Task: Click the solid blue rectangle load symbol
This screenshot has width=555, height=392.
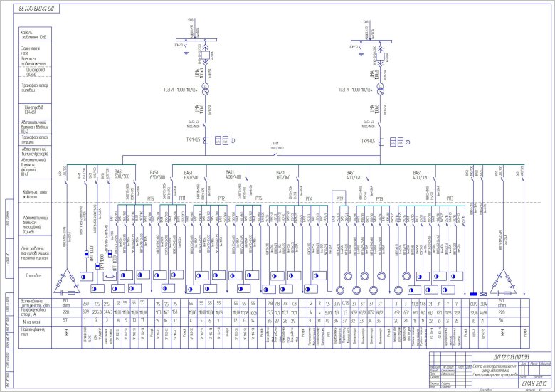Action: pyautogui.click(x=474, y=293)
